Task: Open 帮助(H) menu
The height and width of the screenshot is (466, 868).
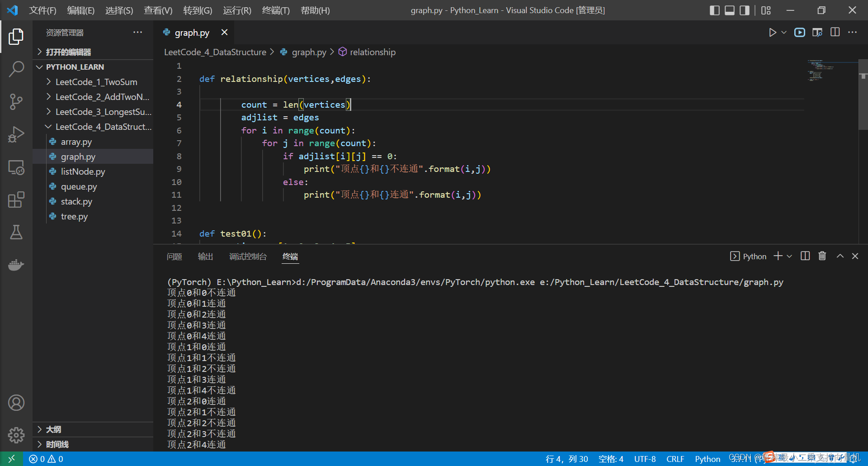Action: coord(315,10)
